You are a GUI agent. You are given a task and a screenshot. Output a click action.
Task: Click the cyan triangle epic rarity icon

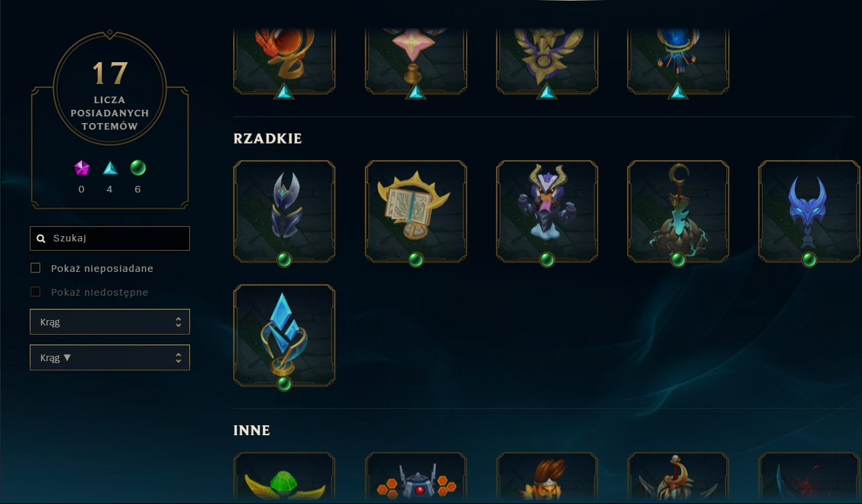(110, 168)
